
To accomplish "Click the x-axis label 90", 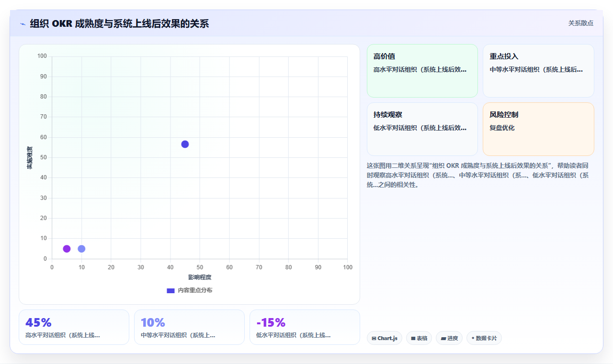I will [x=318, y=267].
